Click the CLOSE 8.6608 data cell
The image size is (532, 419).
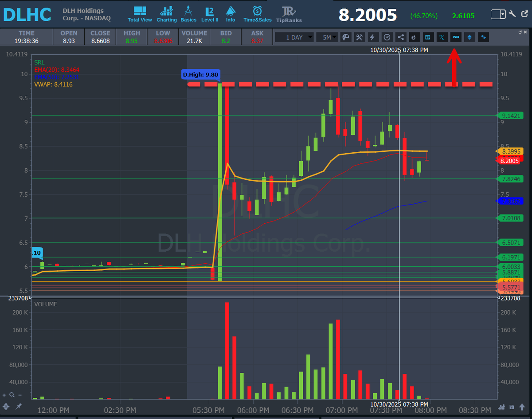pyautogui.click(x=100, y=37)
